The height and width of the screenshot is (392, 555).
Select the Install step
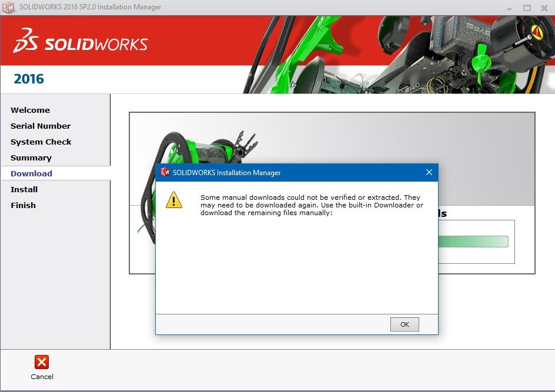[24, 189]
